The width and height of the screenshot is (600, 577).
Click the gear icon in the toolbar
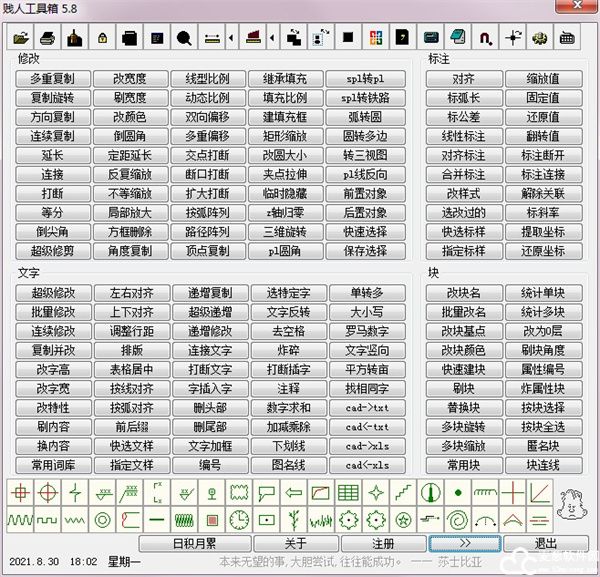(540, 38)
